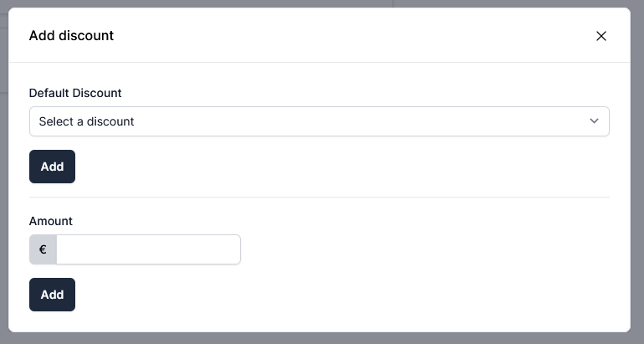This screenshot has height=344, width=644.
Task: Click empty space right of Amount input
Action: click(x=418, y=249)
